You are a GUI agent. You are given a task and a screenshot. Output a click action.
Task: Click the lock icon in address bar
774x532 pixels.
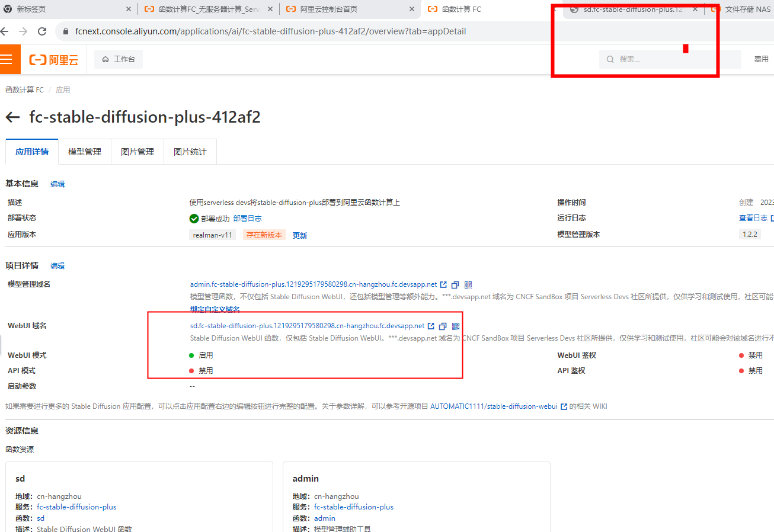65,31
